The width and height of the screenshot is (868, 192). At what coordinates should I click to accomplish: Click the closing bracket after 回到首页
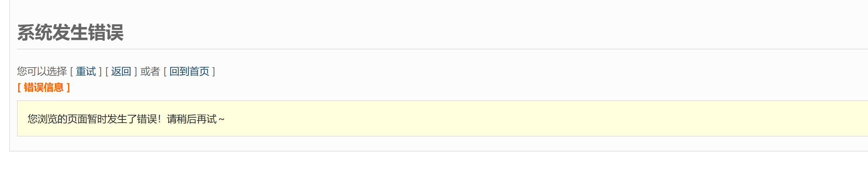point(213,72)
